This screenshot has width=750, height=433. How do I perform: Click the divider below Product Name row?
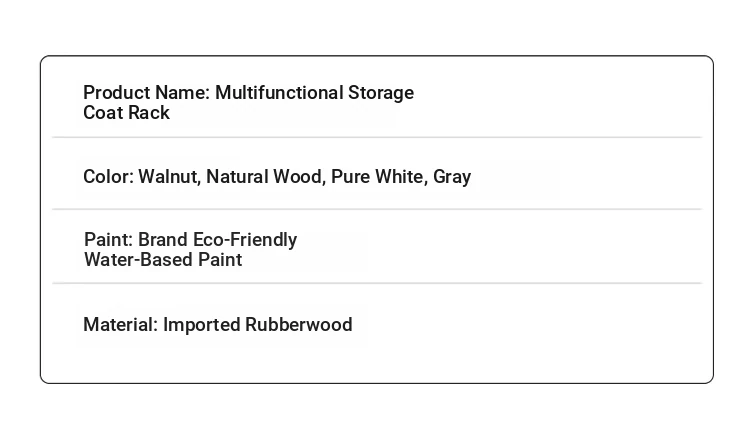pyautogui.click(x=377, y=137)
